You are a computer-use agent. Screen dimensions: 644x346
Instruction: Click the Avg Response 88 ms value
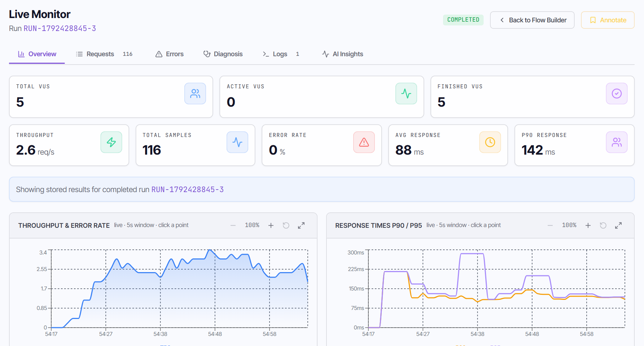pos(409,150)
